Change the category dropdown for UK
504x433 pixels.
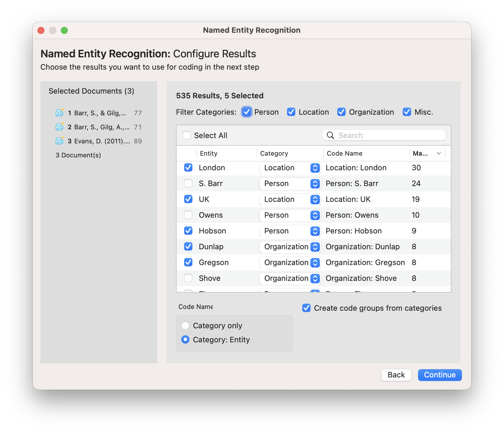tap(290, 199)
